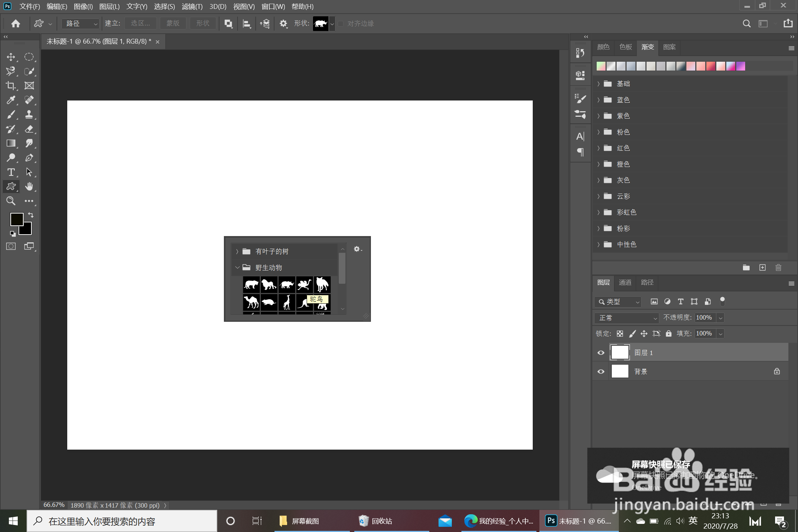Open the 滤镜(T) menu
Viewport: 798px width, 532px height.
(192, 6)
